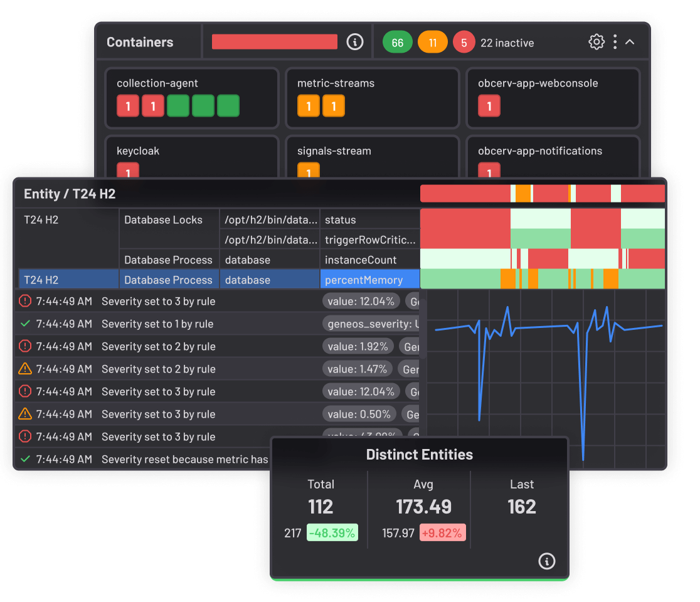Viewport: 700px width, 602px height.
Task: Click the value: 1.92% tag
Action: pyautogui.click(x=358, y=346)
